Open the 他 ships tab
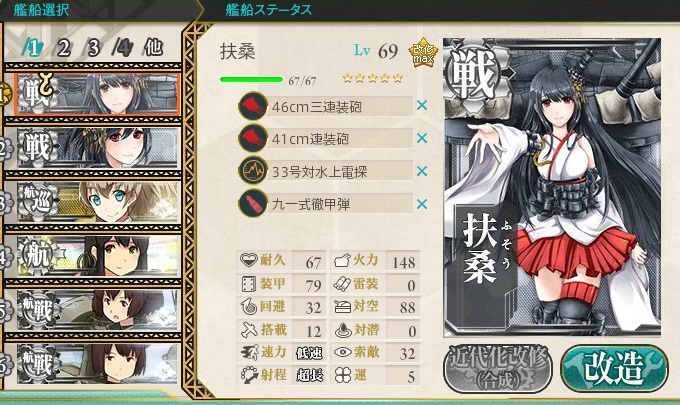 tap(153, 47)
